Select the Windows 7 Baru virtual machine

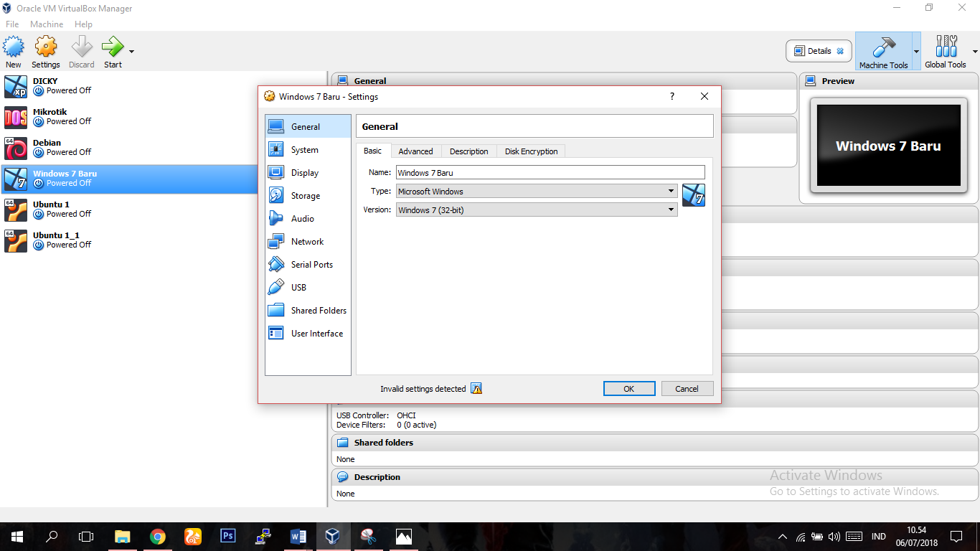click(x=129, y=179)
